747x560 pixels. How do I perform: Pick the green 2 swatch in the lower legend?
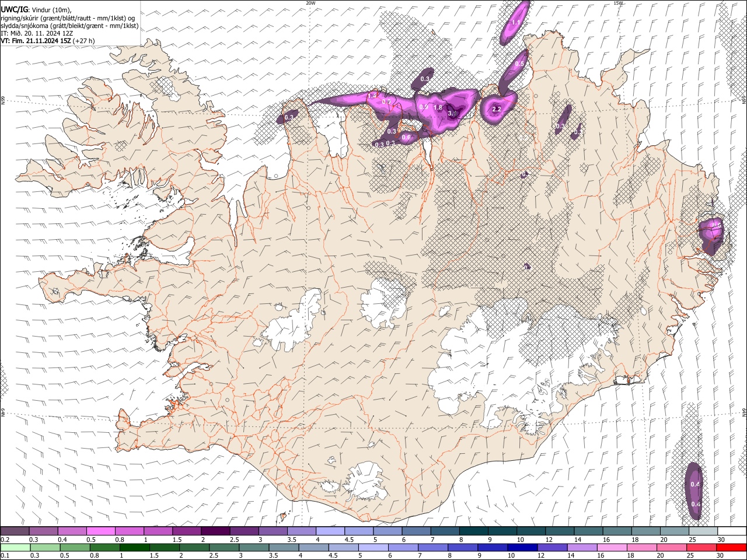tap(194, 547)
